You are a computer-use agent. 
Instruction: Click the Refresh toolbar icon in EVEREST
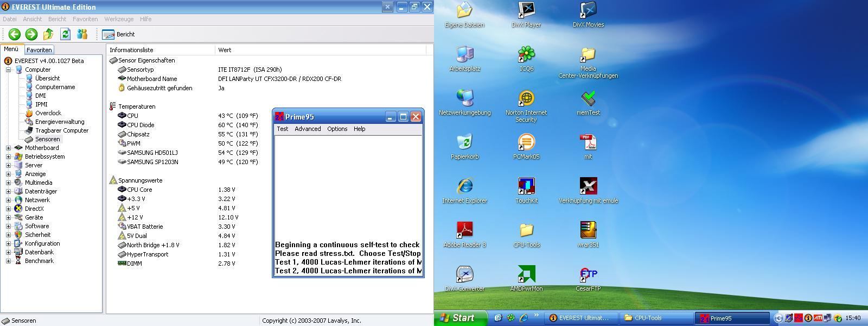coord(65,34)
